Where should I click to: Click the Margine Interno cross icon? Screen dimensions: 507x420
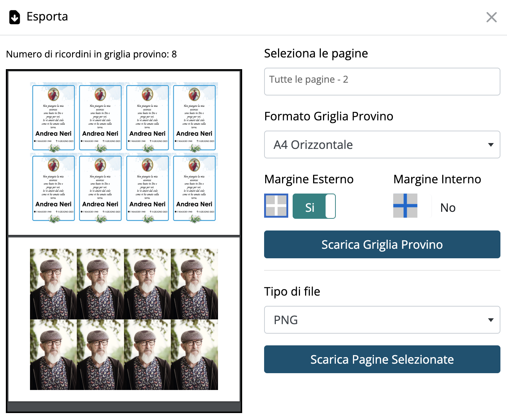[405, 206]
